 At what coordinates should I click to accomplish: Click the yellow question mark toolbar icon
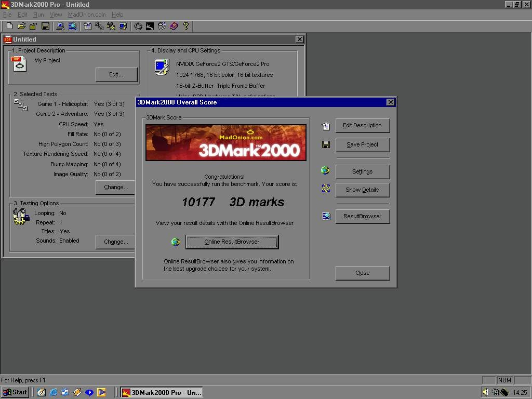(185, 26)
